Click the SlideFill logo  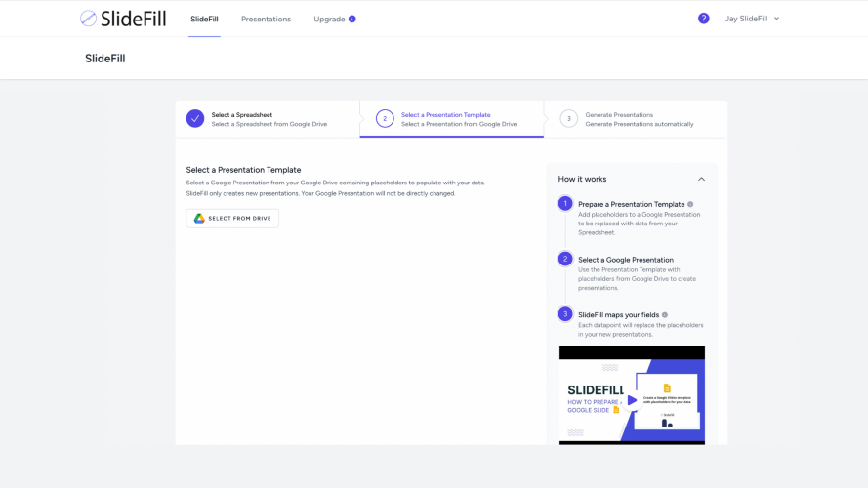(x=123, y=19)
